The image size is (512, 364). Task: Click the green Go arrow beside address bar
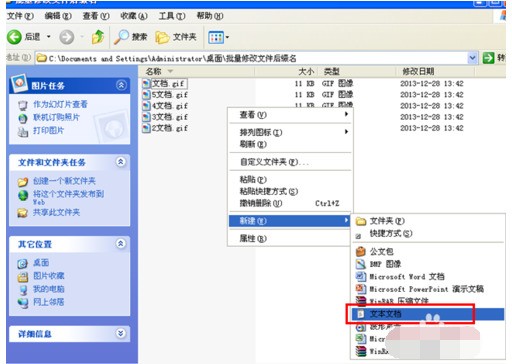(488, 58)
